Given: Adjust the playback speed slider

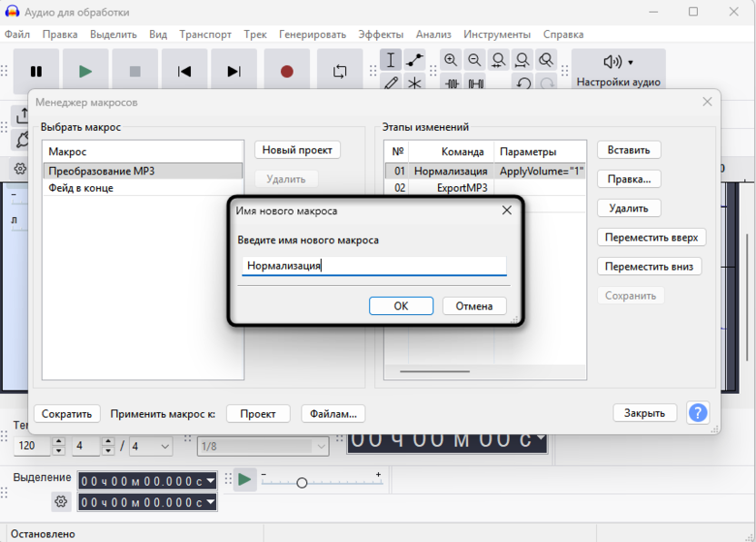Looking at the screenshot, I should pos(301,484).
